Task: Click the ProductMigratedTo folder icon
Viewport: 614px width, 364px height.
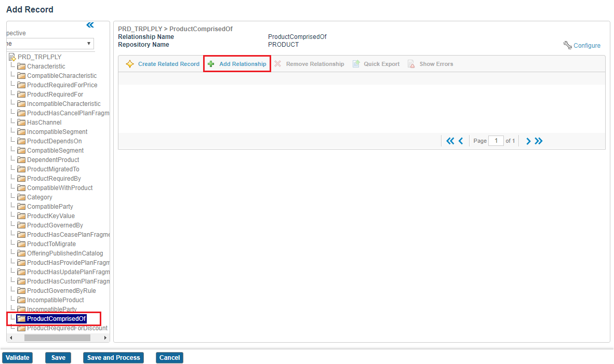Action: click(21, 169)
